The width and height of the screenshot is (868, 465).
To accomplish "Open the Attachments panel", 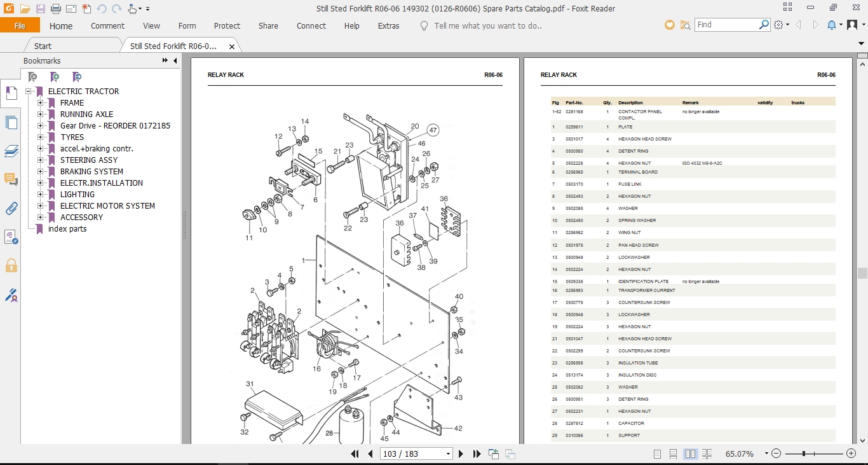I will pos(11,208).
